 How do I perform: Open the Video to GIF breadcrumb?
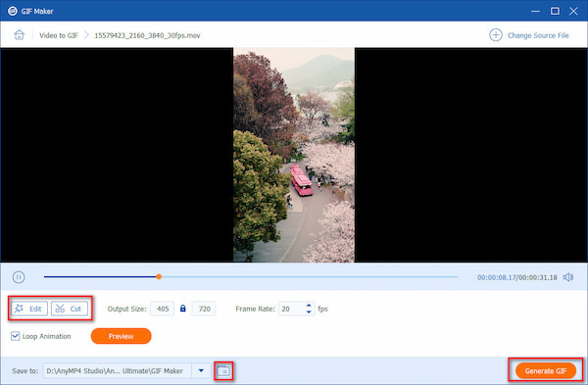(59, 35)
